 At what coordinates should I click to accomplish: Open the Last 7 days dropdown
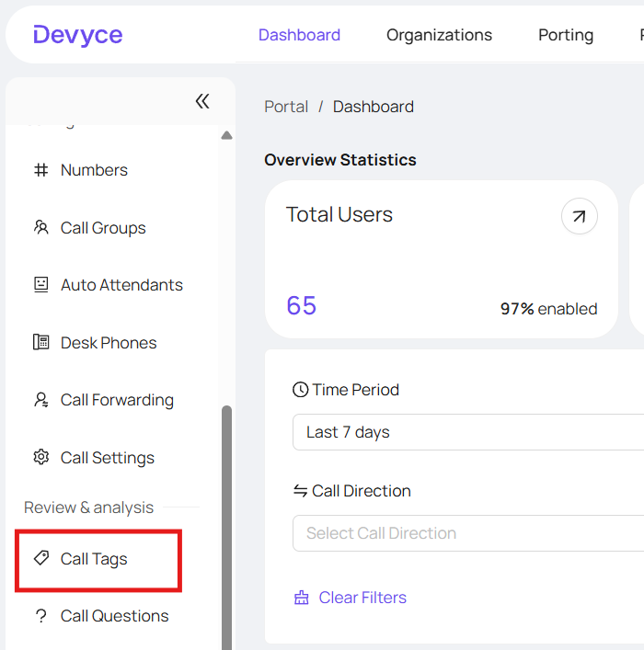[x=468, y=432]
